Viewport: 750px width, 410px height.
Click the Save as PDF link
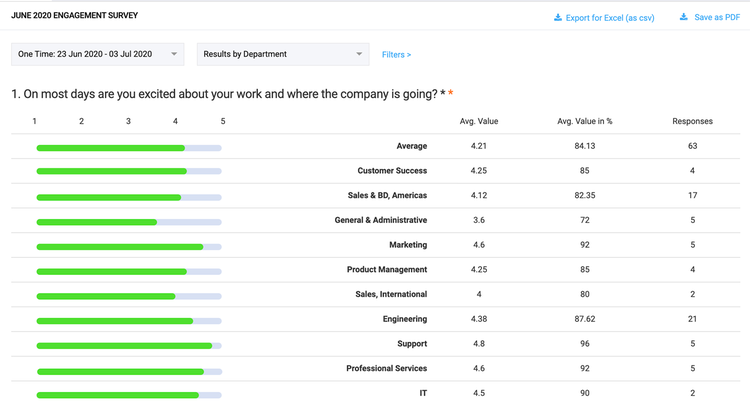click(x=716, y=18)
